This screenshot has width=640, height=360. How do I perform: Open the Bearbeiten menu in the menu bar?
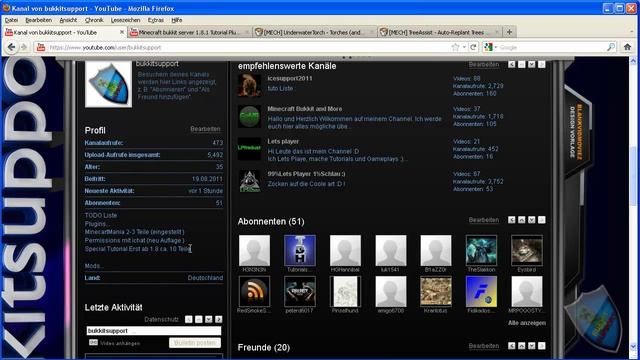click(38, 20)
